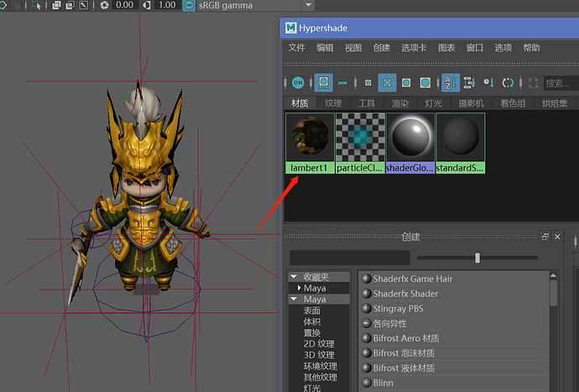Switch to the 材质 tab
This screenshot has width=579, height=392.
coord(300,103)
